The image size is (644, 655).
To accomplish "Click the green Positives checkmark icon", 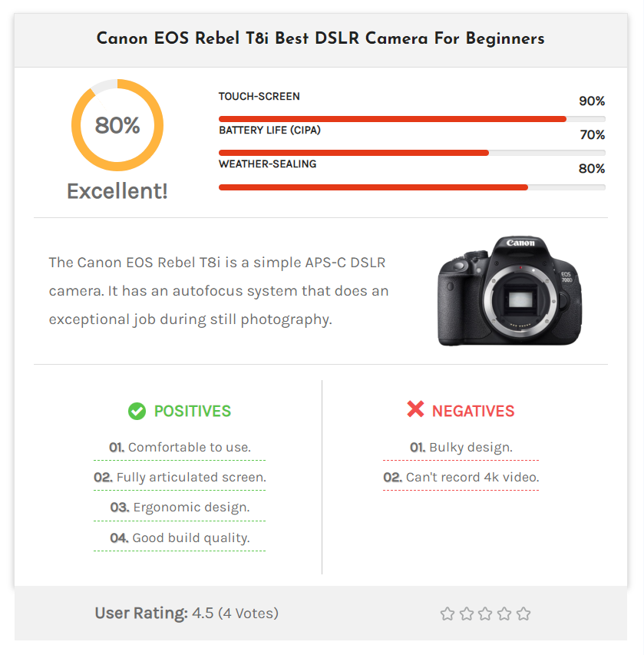I will [137, 412].
